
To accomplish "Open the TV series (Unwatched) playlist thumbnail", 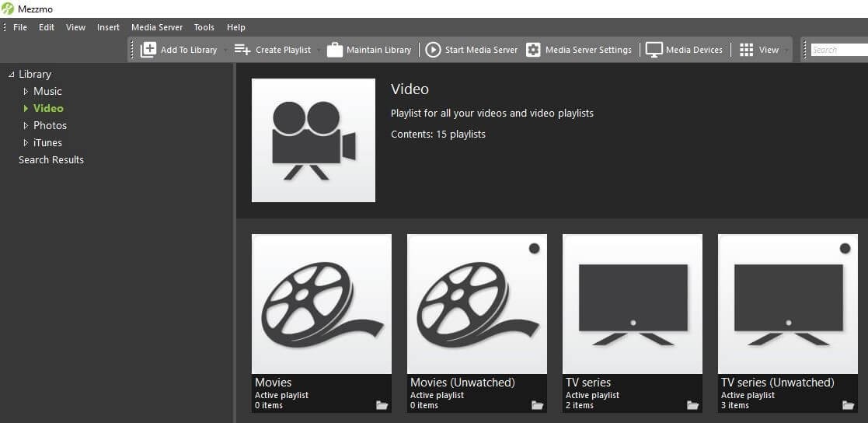I will [x=787, y=303].
